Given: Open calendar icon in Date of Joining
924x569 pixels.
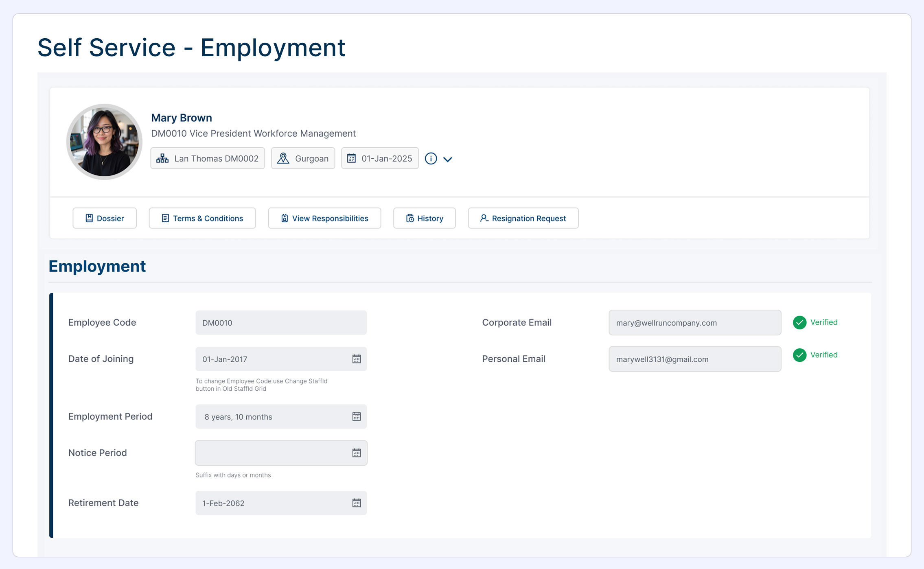Looking at the screenshot, I should pyautogui.click(x=356, y=359).
